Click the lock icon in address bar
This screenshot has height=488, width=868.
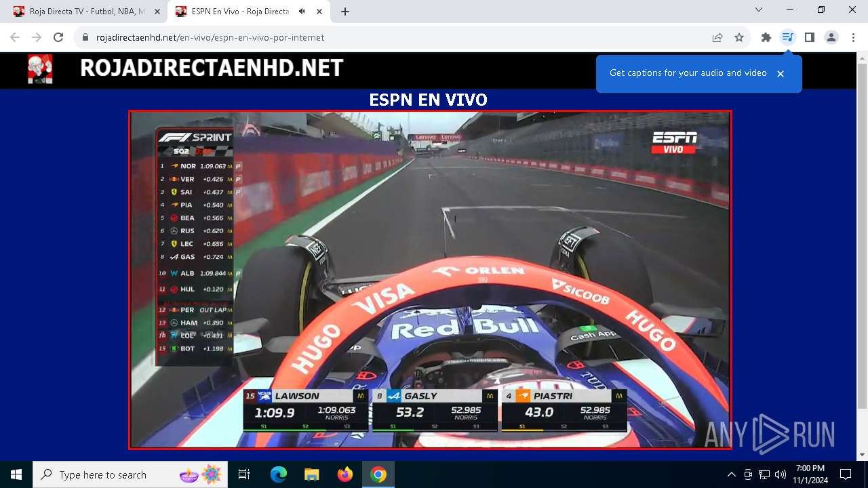(x=85, y=37)
